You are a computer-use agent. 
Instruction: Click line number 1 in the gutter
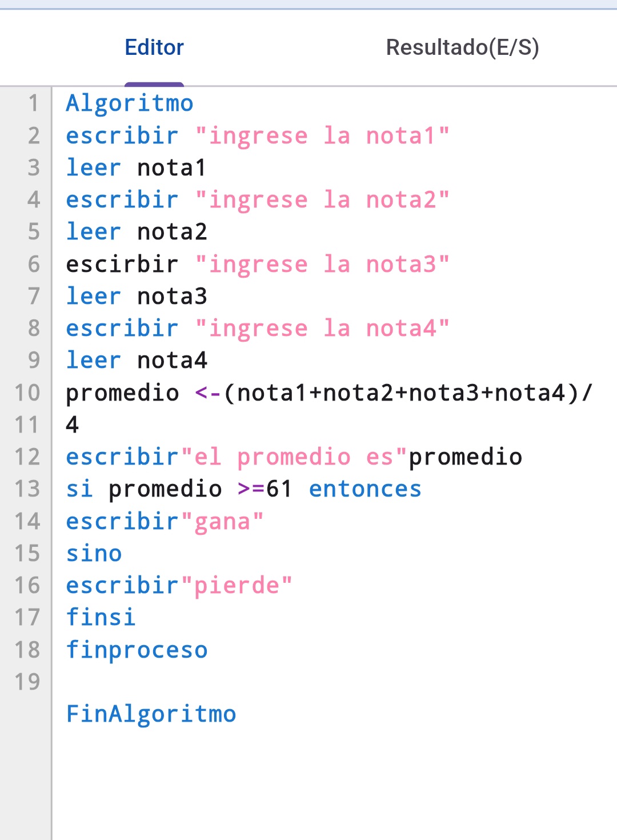point(33,103)
